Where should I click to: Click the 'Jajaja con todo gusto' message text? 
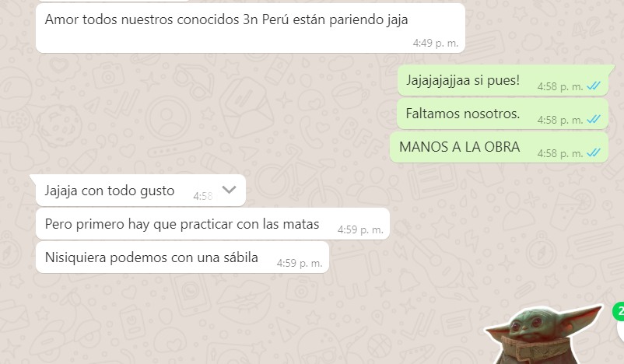(x=110, y=191)
